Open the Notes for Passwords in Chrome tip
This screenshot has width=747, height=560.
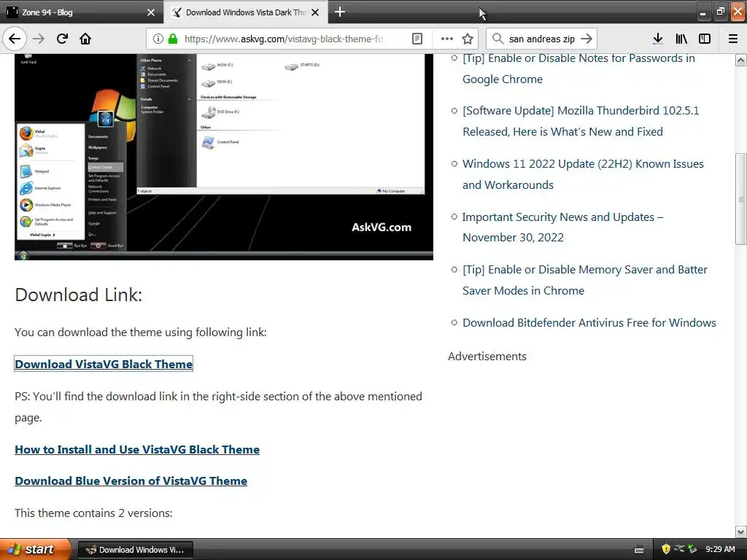(x=578, y=69)
